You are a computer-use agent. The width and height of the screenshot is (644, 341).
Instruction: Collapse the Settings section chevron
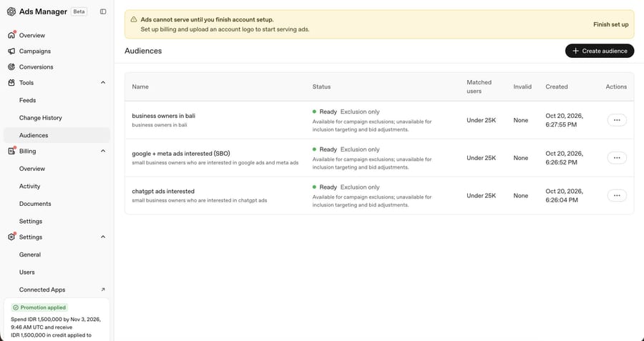(102, 237)
